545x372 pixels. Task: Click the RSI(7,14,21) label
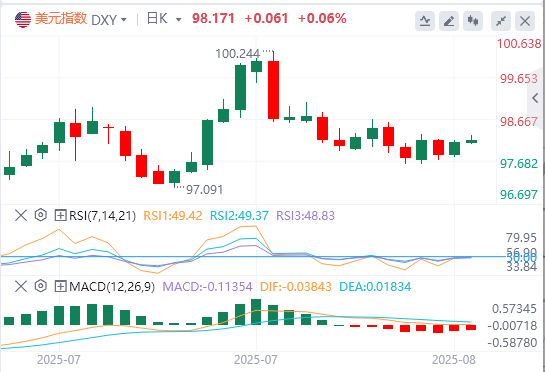103,216
